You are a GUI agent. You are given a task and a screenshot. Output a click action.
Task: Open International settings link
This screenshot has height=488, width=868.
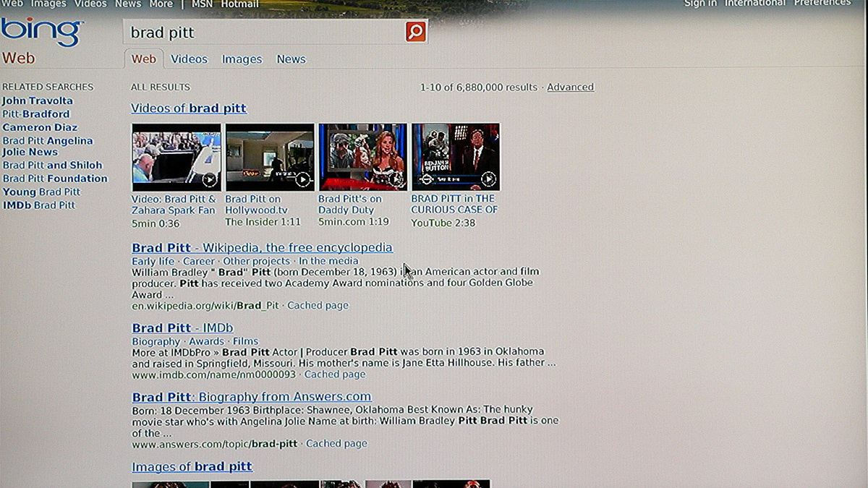tap(755, 4)
